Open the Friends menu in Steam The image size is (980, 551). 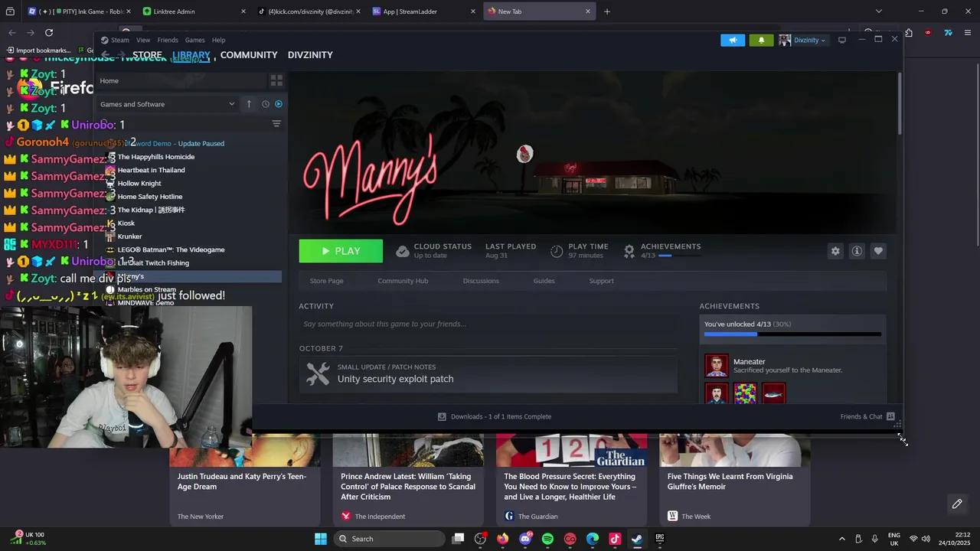(x=168, y=40)
